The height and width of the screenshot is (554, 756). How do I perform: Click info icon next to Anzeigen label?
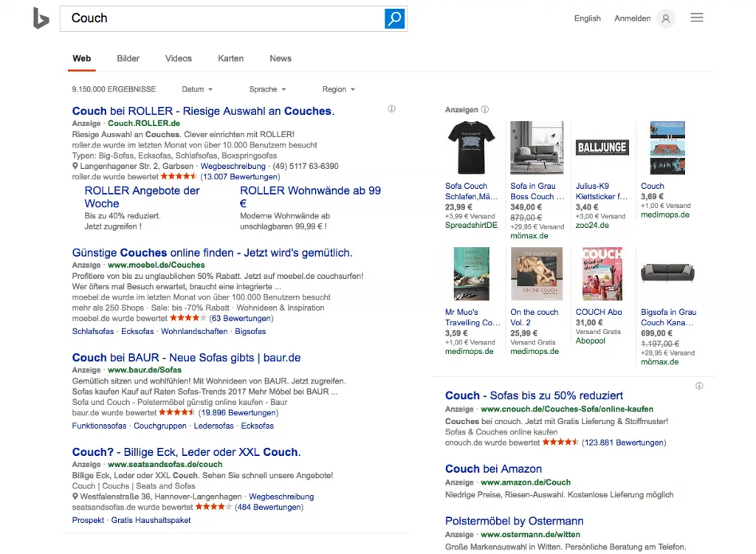point(485,109)
